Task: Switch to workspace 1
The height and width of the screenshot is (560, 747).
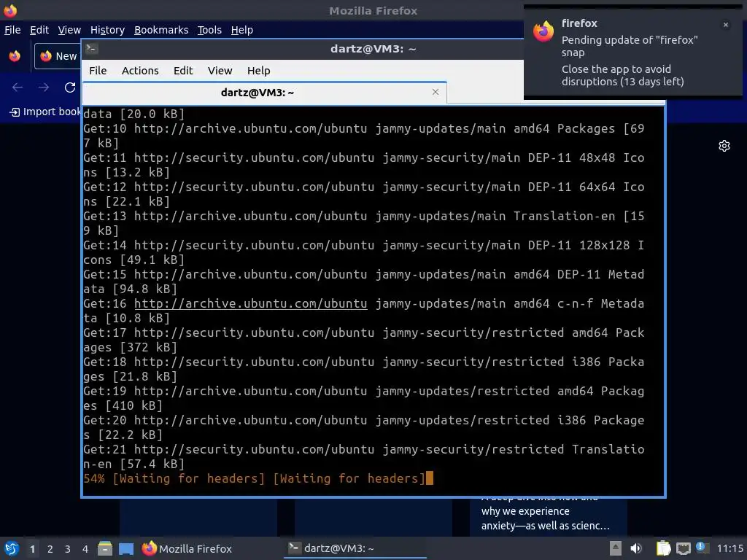Action: 32,549
